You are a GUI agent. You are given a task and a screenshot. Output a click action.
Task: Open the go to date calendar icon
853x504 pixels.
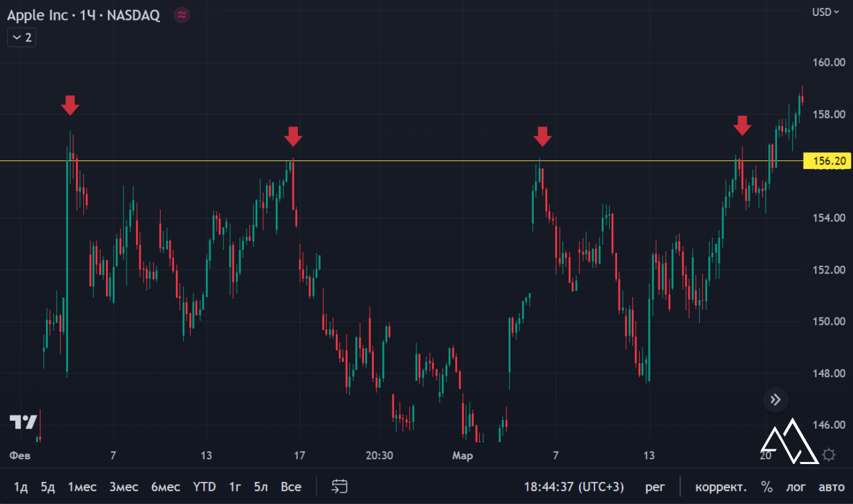tap(340, 487)
